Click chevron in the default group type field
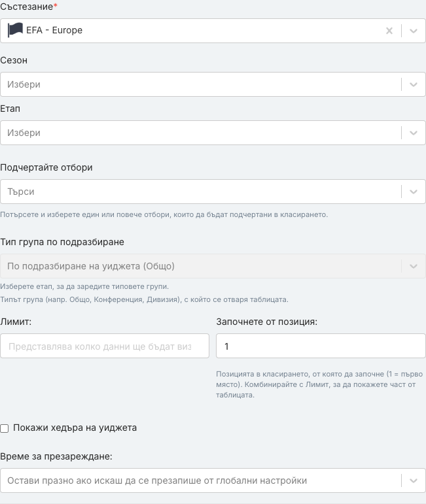 [414, 267]
